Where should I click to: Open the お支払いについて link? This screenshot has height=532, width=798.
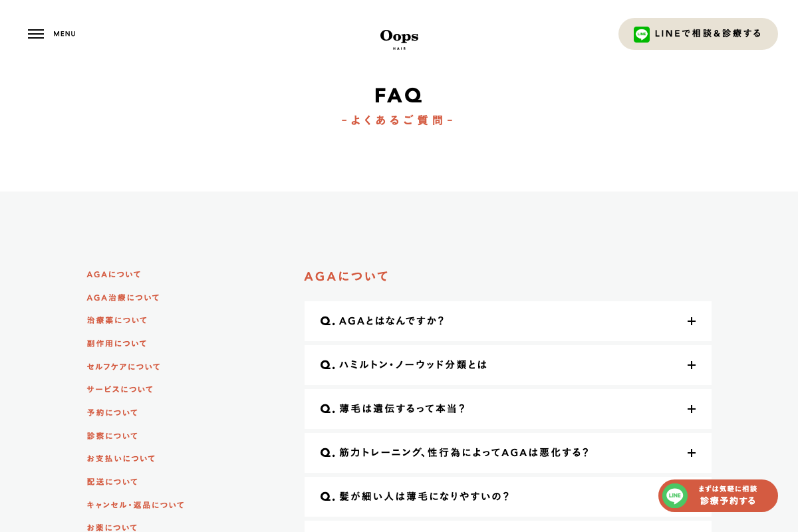[x=121, y=458]
